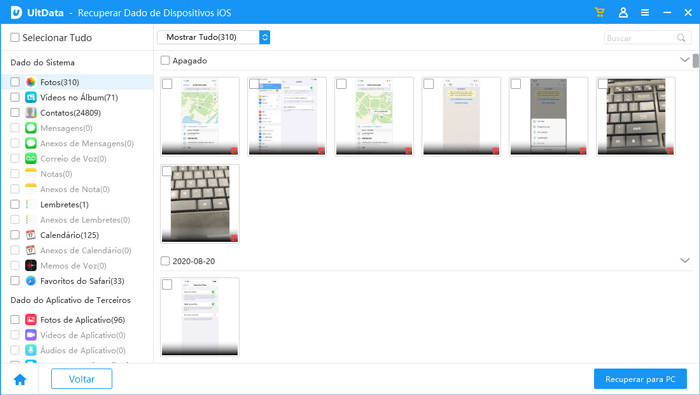The height and width of the screenshot is (395, 700).
Task: Click the Fotos category icon
Action: pos(31,82)
